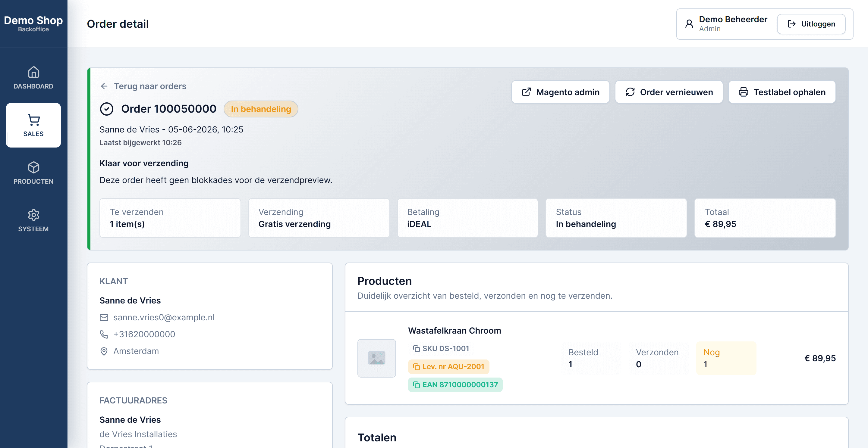868x448 pixels.
Task: Click the Te verzenden 1 item(s) card
Action: (170, 218)
